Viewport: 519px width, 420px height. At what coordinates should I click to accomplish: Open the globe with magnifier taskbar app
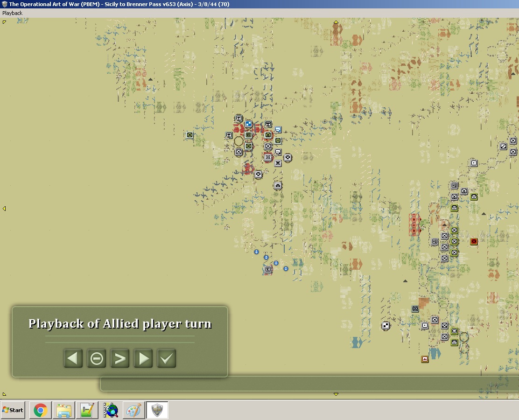[111, 410]
